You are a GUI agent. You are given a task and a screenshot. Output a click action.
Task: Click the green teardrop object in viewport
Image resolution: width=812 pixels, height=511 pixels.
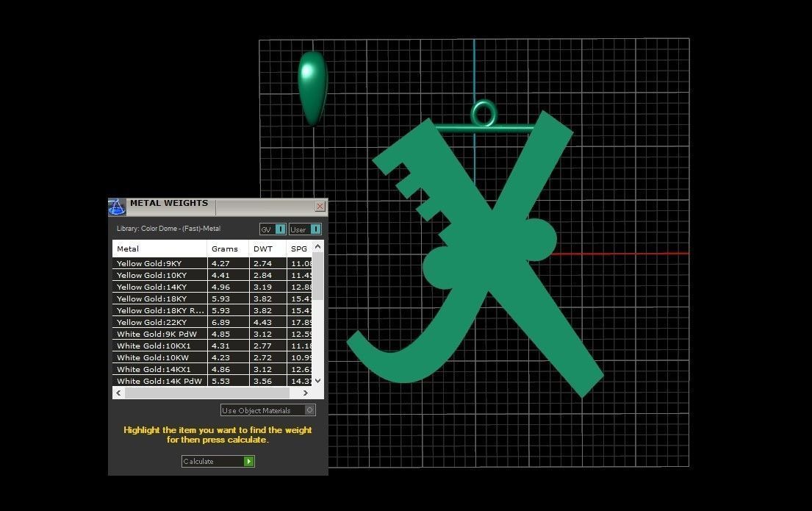[x=313, y=89]
